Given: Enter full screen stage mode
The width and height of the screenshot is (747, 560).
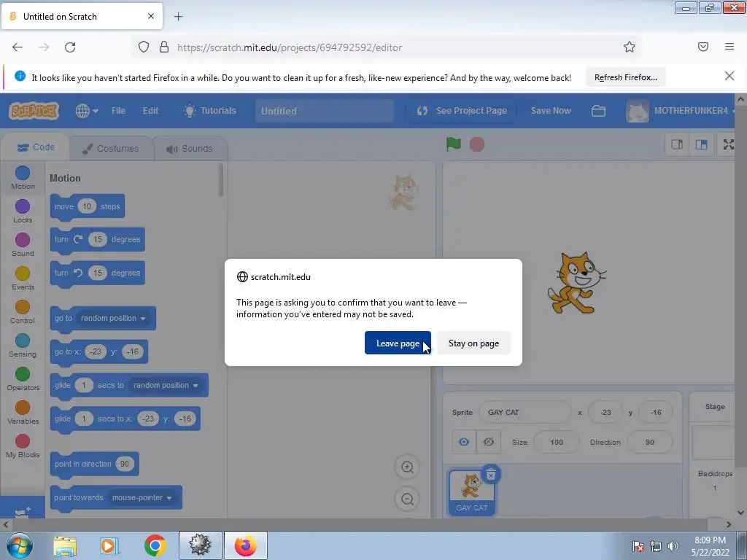Looking at the screenshot, I should pos(729,144).
